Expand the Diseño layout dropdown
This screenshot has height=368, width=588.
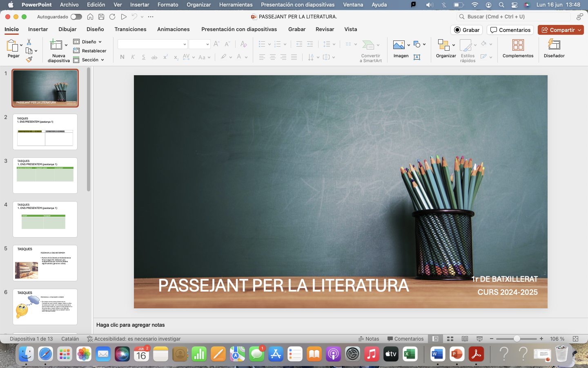coord(88,42)
